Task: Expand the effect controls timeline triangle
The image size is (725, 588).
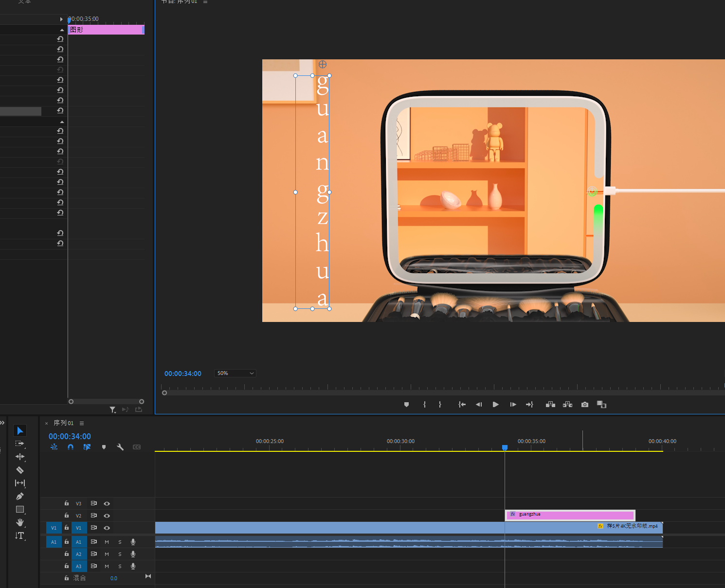Action: point(61,19)
